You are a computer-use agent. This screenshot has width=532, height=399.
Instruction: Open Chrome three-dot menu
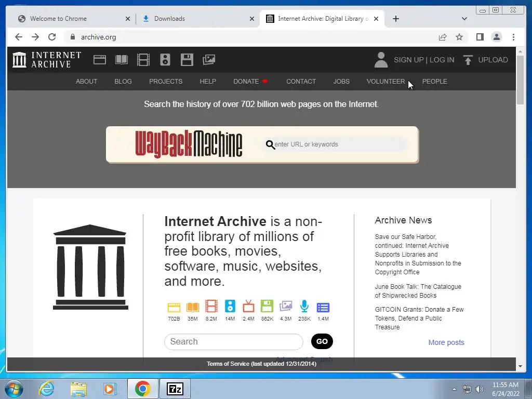[x=513, y=37]
